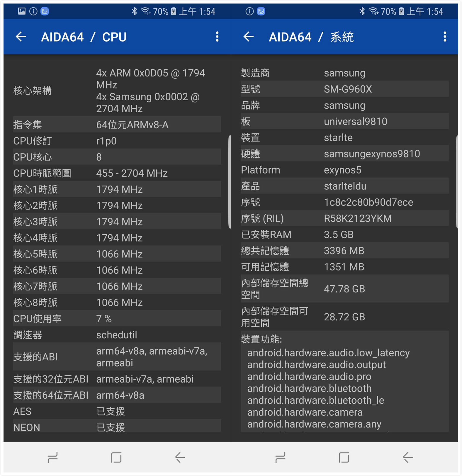
Task: Select the schedutil governor value
Action: [117, 335]
